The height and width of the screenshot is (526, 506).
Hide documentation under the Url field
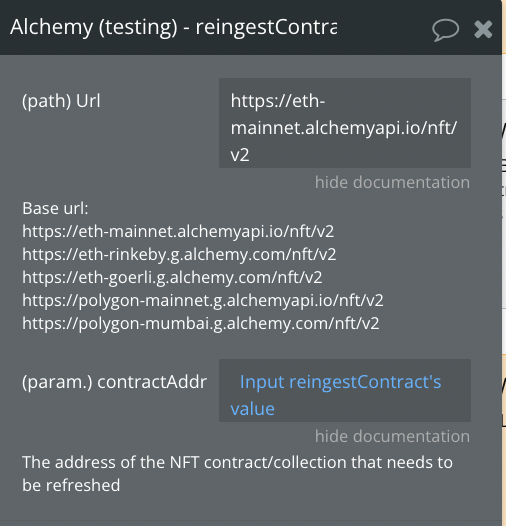point(392,182)
